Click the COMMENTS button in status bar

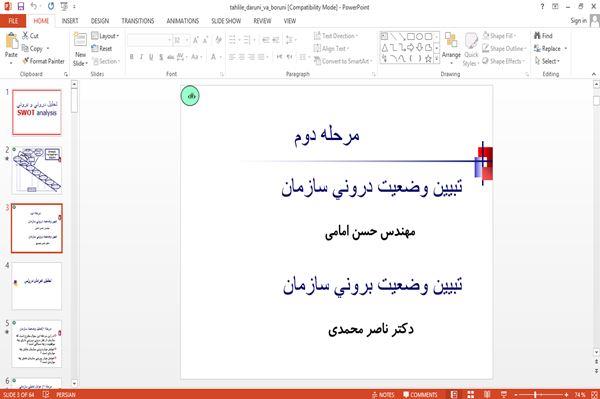[x=420, y=394]
